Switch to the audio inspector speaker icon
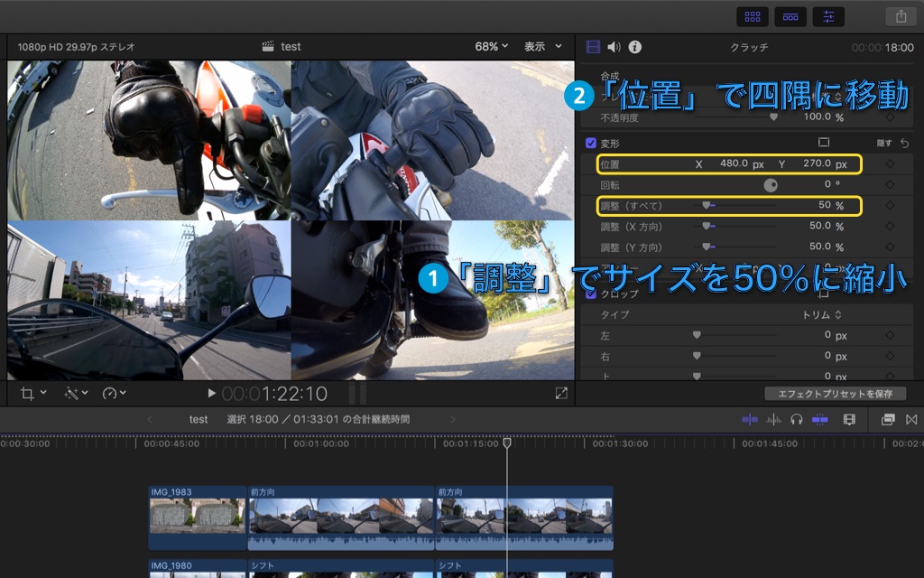 click(x=614, y=47)
